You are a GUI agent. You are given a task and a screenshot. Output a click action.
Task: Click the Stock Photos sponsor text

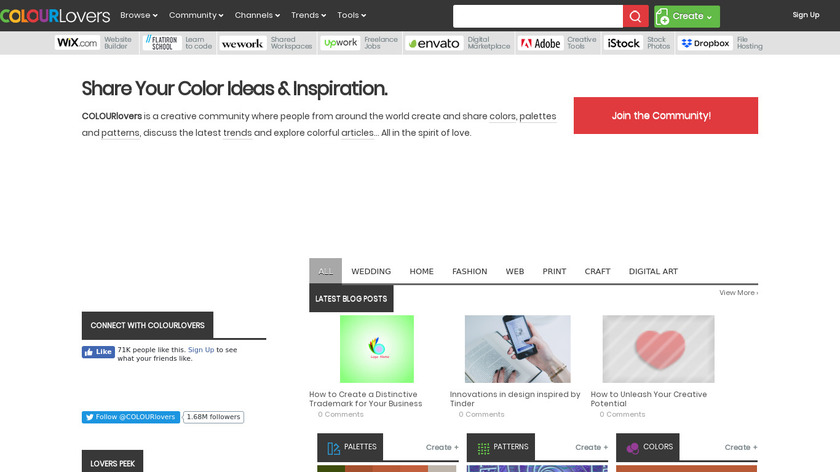658,43
